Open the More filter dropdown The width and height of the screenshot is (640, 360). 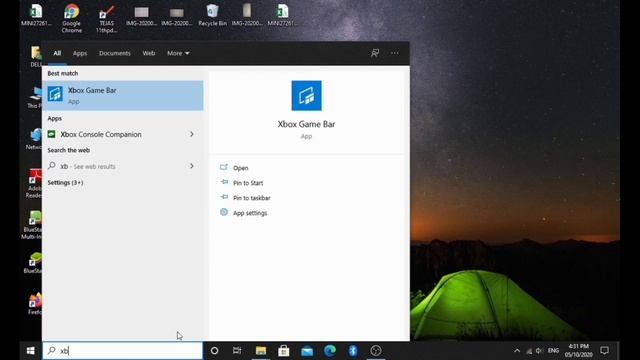pyautogui.click(x=178, y=53)
